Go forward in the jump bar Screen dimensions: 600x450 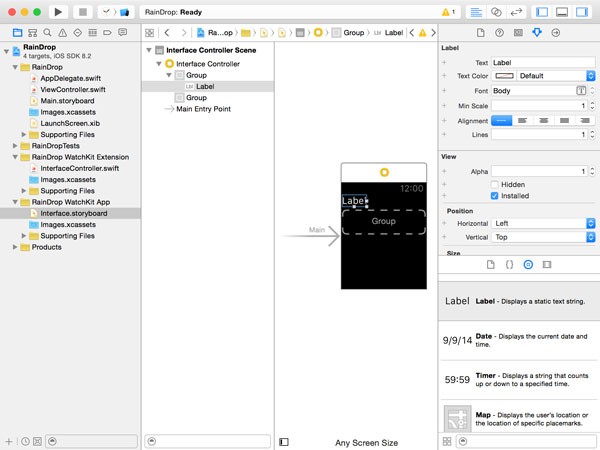[184, 33]
